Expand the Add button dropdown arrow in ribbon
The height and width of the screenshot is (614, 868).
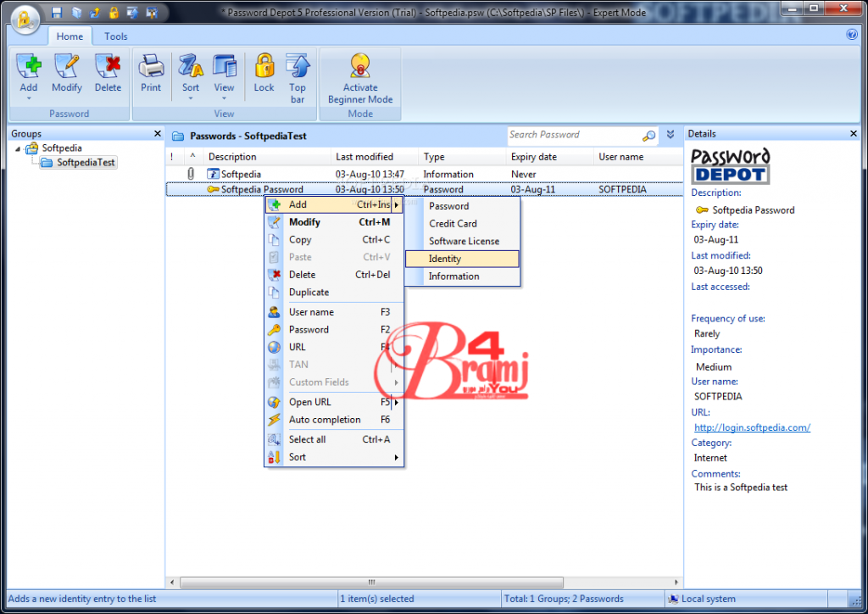29,98
